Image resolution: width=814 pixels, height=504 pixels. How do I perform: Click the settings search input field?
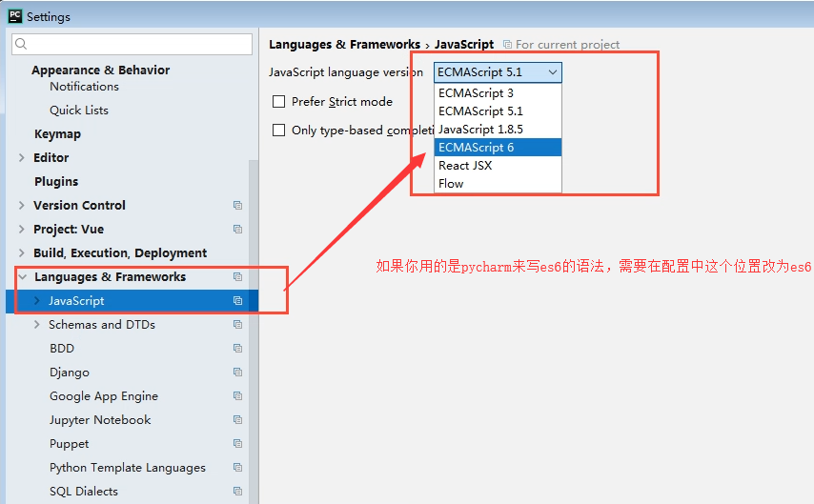[132, 44]
